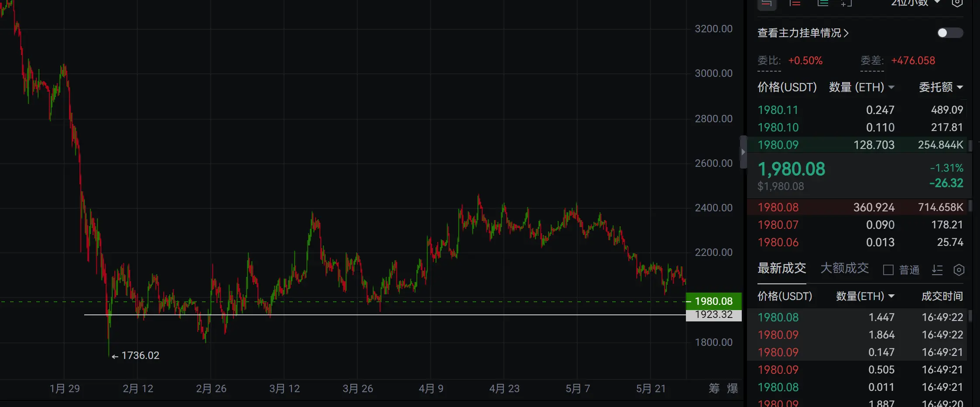Click 3200.00 price axis label
980x407 pixels.
[x=713, y=29]
